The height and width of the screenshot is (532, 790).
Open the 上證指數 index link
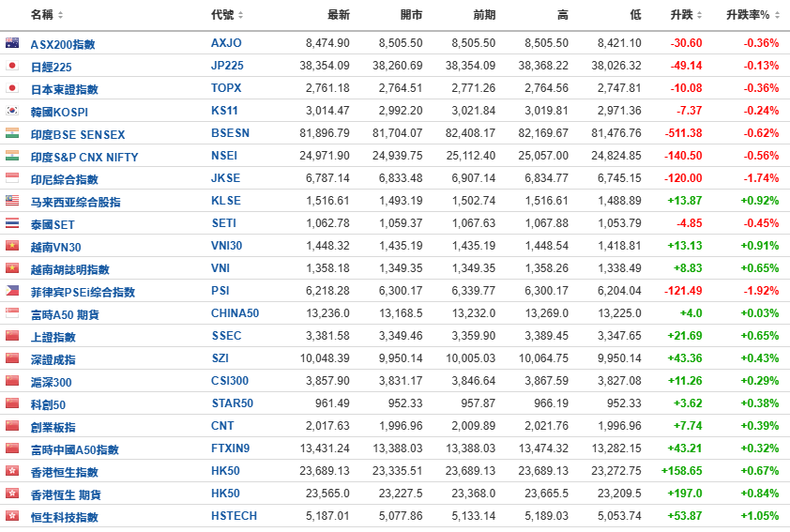(53, 337)
